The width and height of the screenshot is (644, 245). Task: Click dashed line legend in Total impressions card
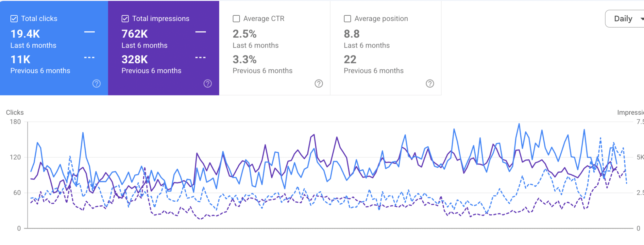click(201, 57)
